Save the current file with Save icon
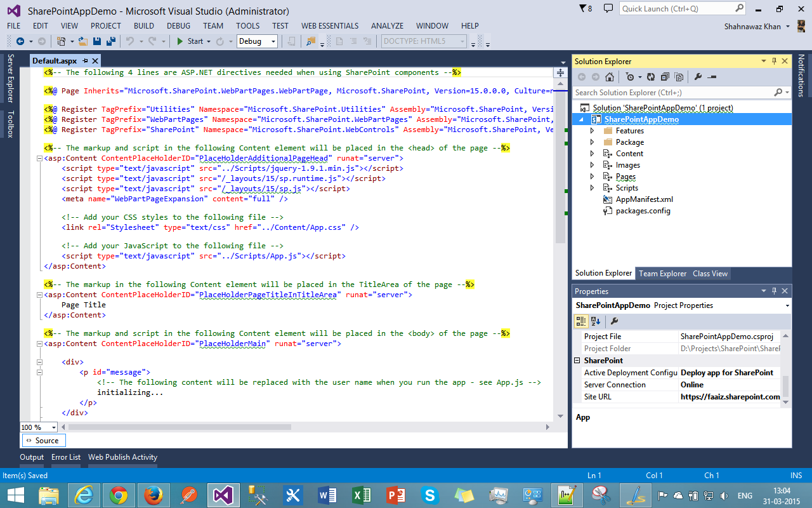812x508 pixels. click(x=97, y=41)
